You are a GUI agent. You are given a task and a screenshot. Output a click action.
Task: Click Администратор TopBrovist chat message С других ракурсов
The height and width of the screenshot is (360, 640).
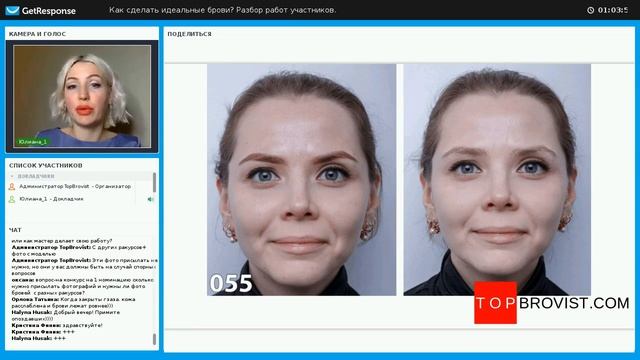tap(78, 250)
